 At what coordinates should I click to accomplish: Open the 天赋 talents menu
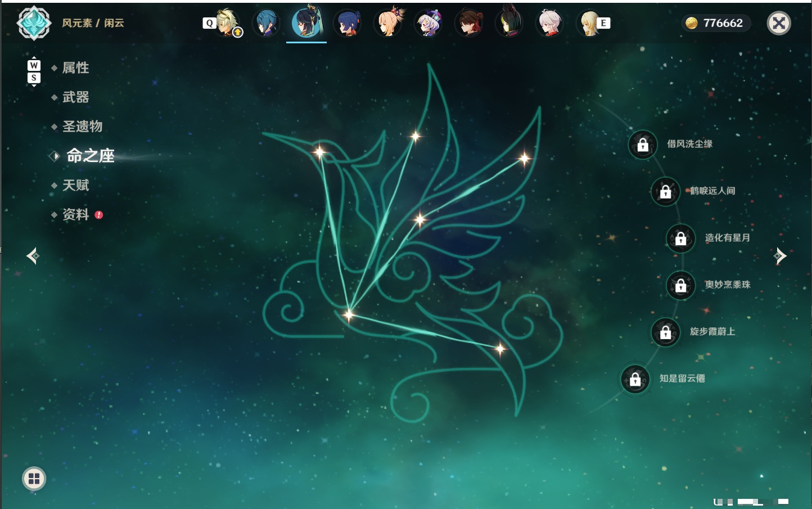75,185
